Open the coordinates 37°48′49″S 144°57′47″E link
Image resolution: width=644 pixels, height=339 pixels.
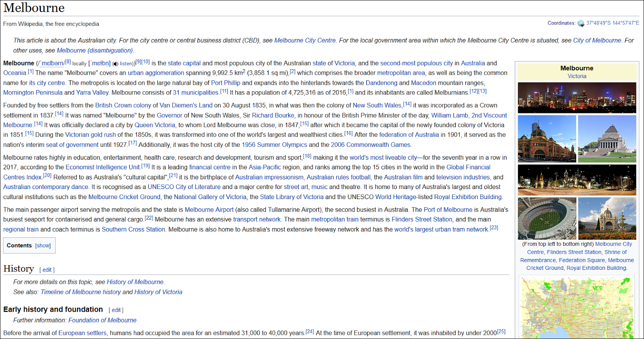coord(613,23)
